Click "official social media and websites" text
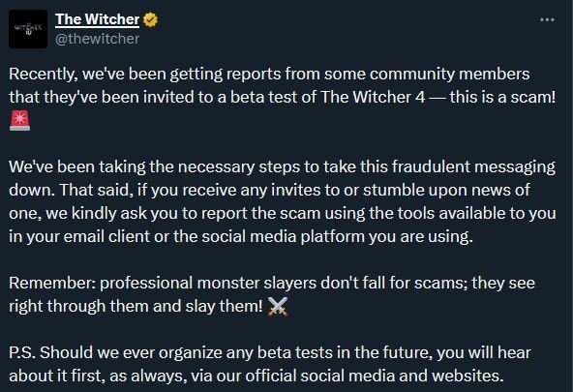This screenshot has height=392, width=573. click(375, 376)
